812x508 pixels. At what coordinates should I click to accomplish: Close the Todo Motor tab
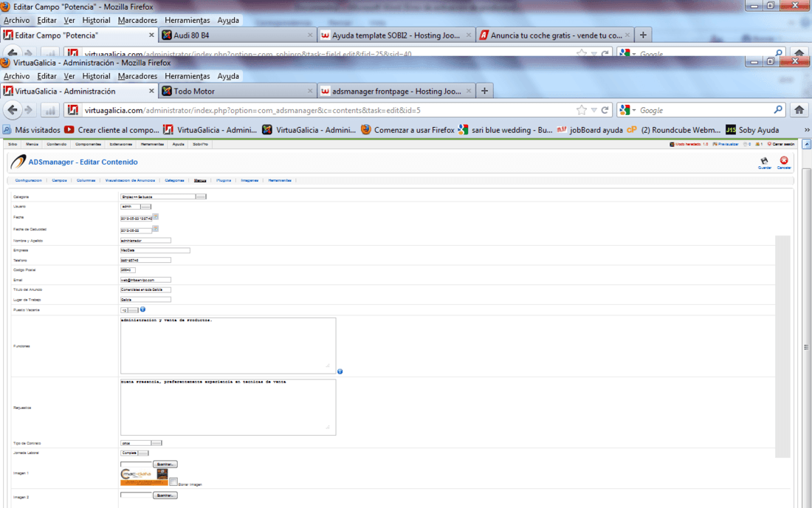[x=310, y=91]
